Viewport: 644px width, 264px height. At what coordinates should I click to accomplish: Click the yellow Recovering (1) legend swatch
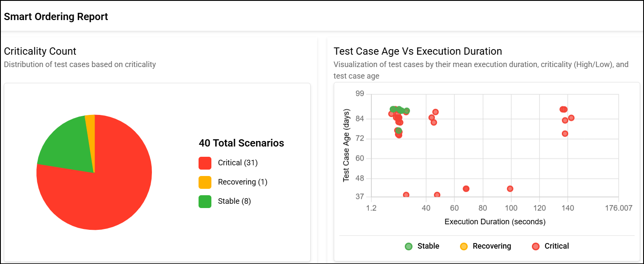click(205, 182)
